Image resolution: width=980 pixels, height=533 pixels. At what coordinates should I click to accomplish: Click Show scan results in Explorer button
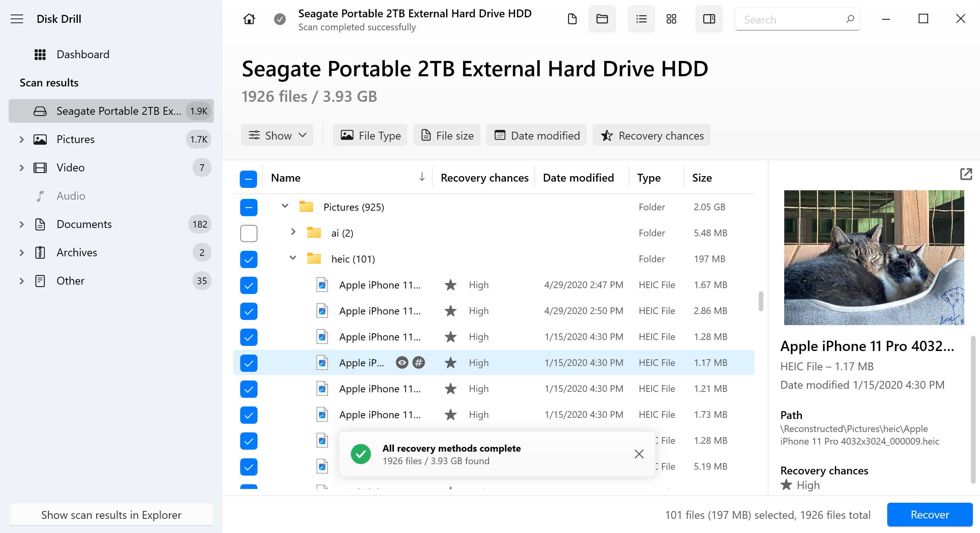(x=112, y=515)
